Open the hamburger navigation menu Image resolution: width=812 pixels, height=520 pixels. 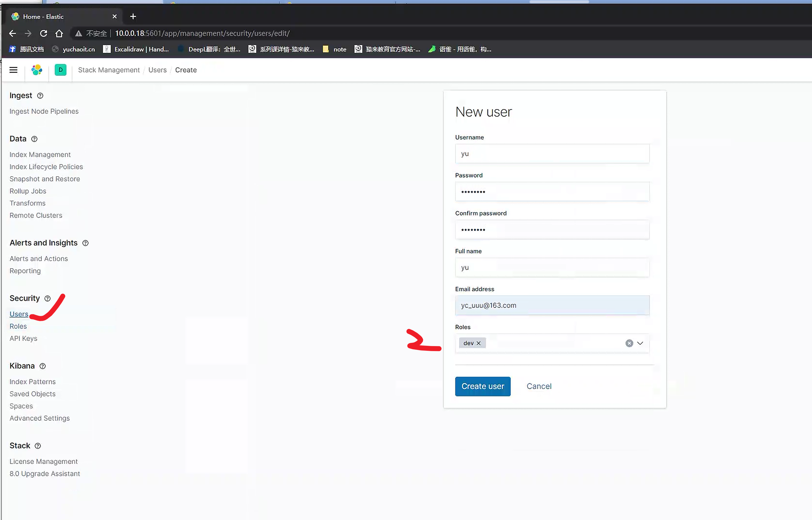13,70
